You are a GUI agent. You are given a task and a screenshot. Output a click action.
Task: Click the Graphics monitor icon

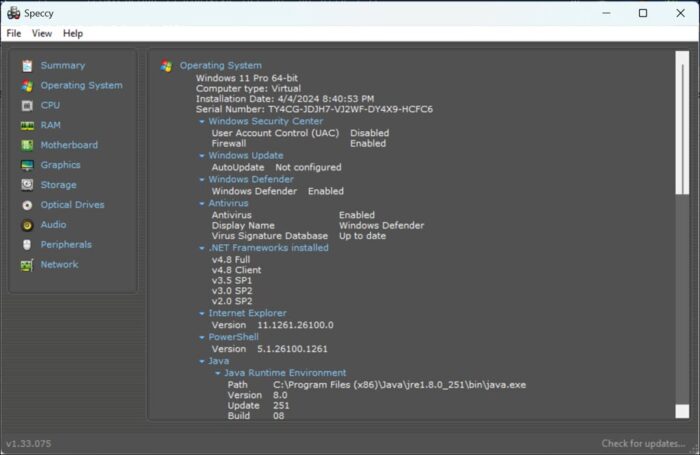tap(27, 165)
